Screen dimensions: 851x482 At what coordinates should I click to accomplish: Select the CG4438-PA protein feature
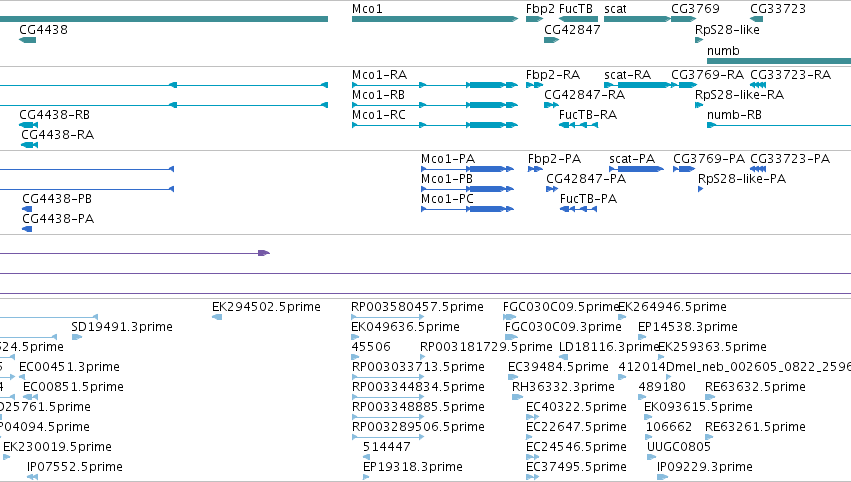[x=27, y=229]
